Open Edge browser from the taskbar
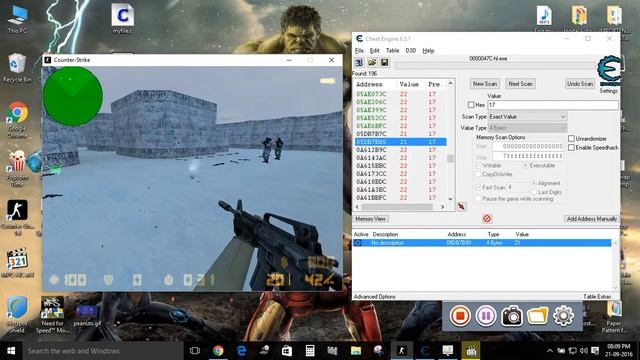Image resolution: width=640 pixels, height=360 pixels. click(241, 351)
